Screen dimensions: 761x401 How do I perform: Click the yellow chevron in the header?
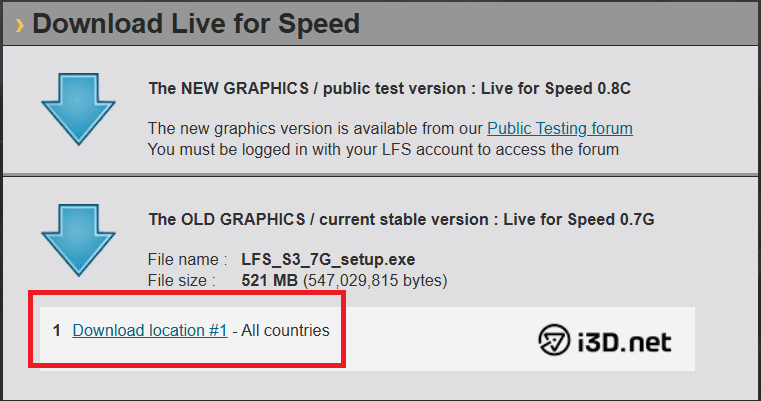19,23
